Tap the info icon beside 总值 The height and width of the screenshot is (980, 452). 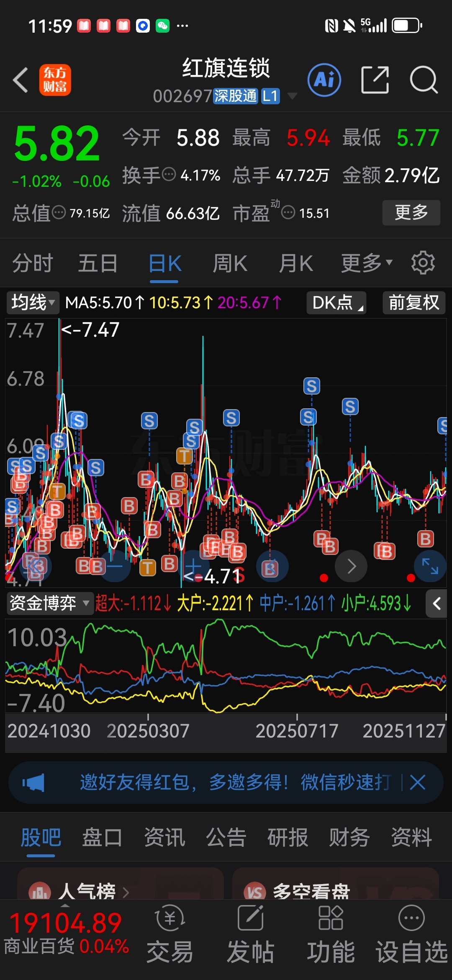[59, 212]
